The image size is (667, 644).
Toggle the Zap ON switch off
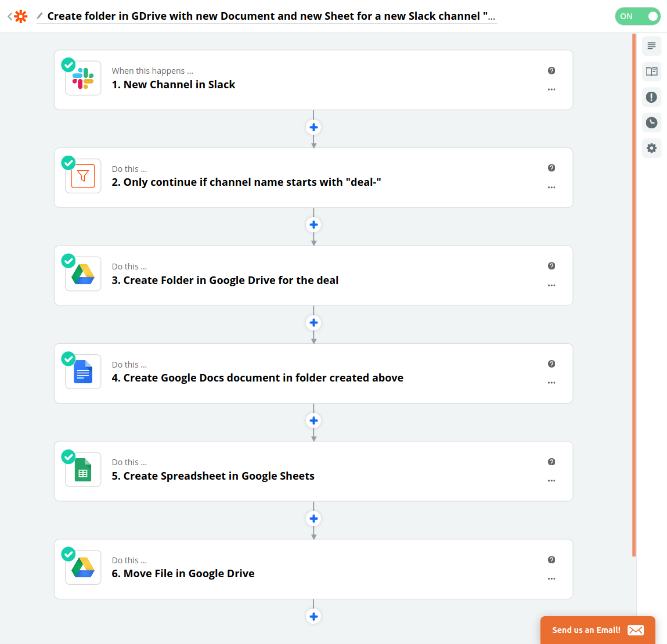(x=637, y=16)
